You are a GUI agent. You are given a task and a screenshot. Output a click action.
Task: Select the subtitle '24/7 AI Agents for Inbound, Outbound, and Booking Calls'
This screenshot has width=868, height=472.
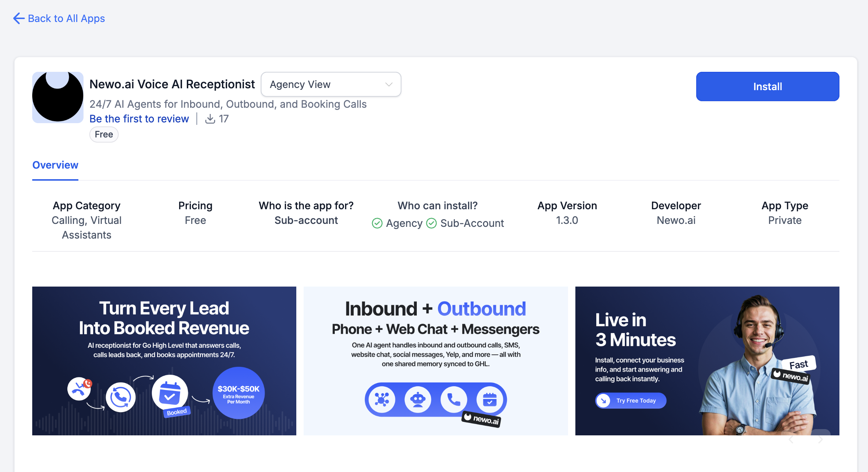pos(228,104)
